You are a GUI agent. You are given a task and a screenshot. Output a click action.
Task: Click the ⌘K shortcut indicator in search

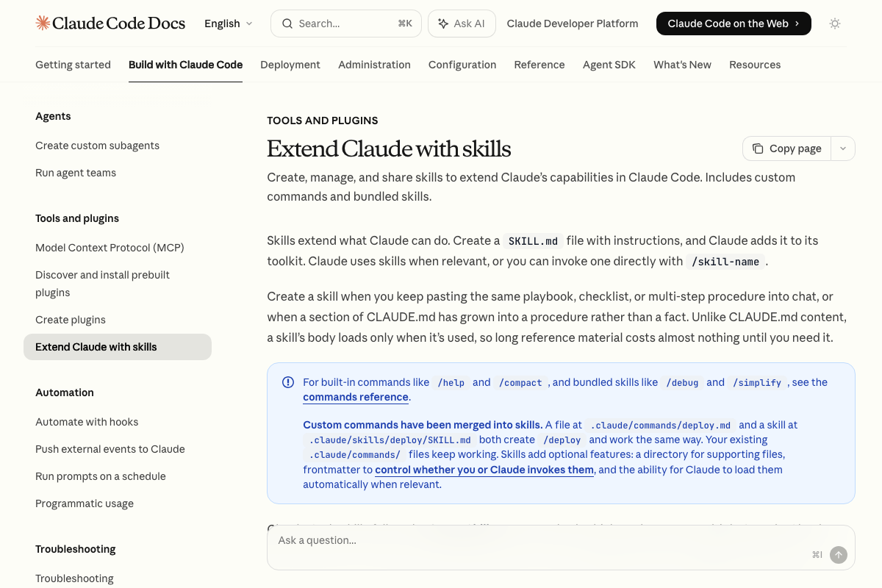pos(405,23)
